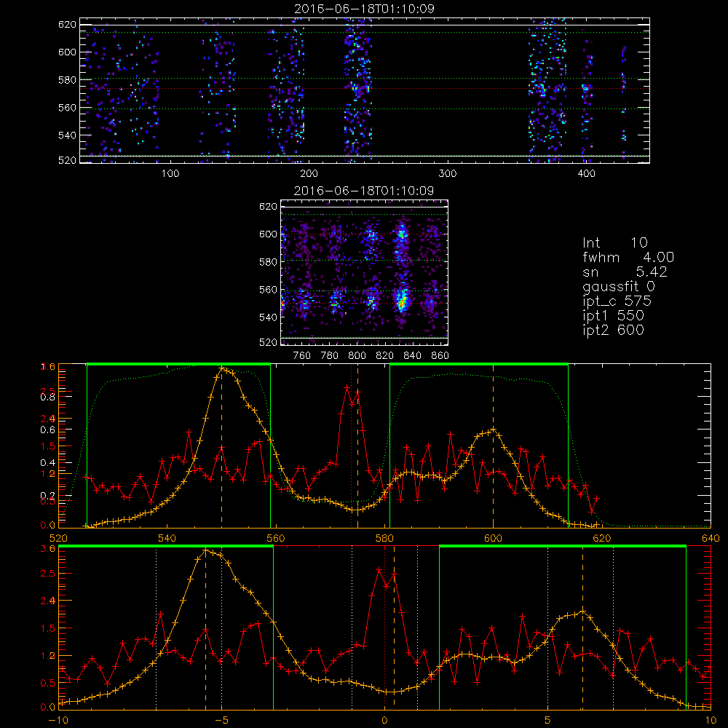
Task: Select the 'fwhm 4.00' parameter line
Action: 628,257
